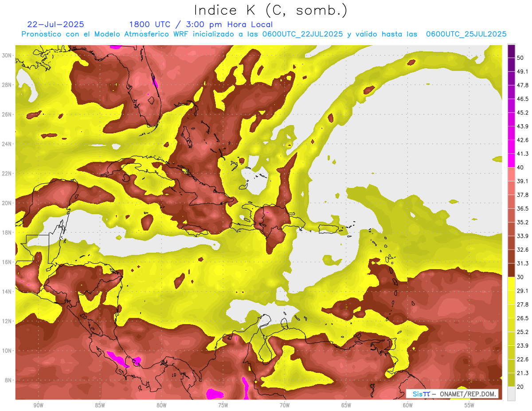
Task: Click the colorbar value "32.6"
Action: point(523,250)
